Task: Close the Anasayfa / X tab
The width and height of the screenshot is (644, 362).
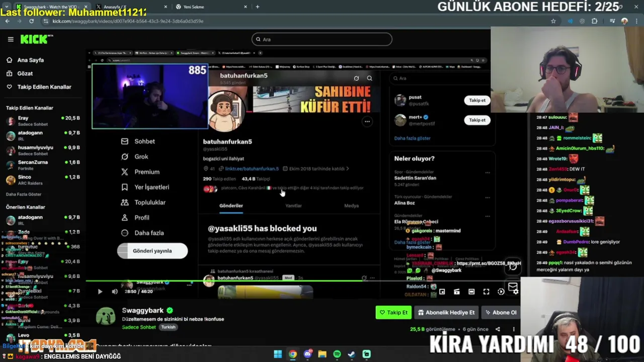Action: click(x=166, y=7)
